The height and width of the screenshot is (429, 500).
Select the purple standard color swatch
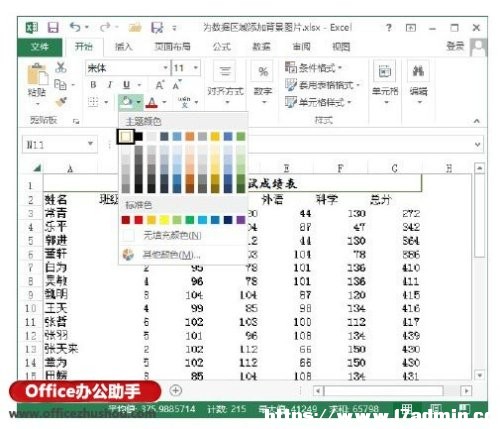241,220
